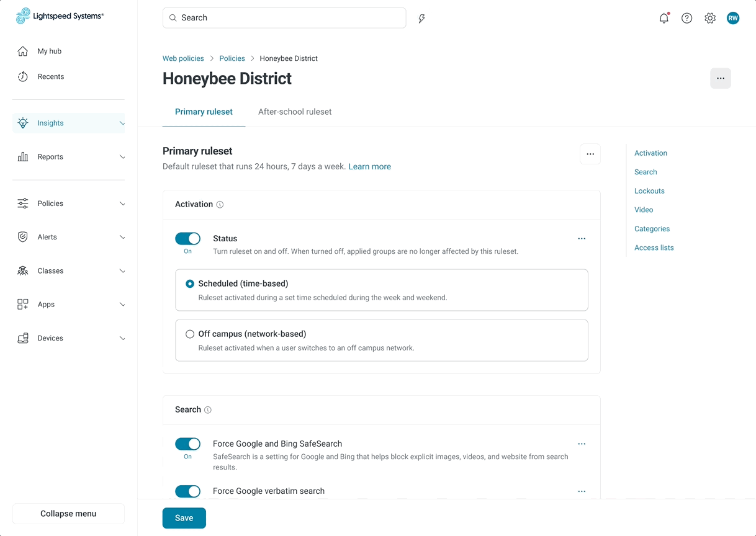
Task: Click the Honeybee District breadcrumb text
Action: click(x=289, y=58)
